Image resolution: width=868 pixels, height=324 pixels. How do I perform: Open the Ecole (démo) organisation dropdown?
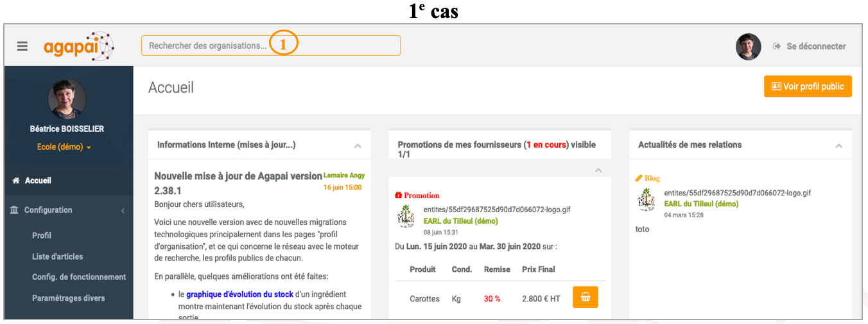(64, 147)
